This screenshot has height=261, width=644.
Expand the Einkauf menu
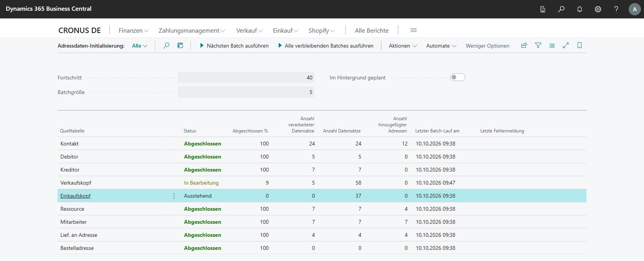[286, 31]
